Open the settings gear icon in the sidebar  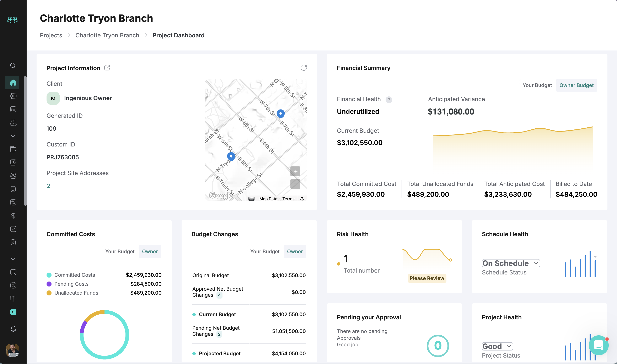13,96
